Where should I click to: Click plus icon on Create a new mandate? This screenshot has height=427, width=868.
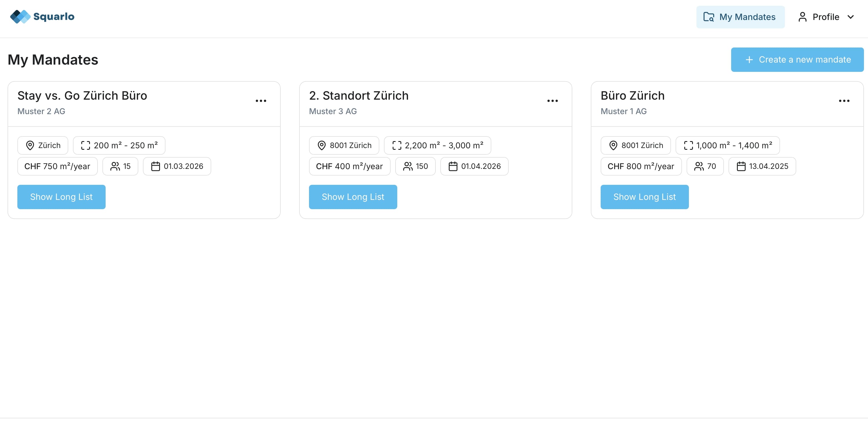click(749, 60)
